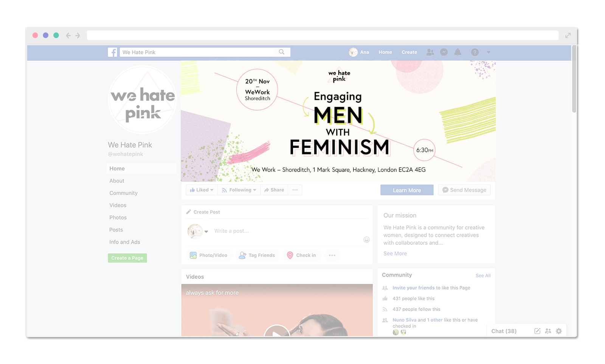Click See More under Our mission
Screen dimensions: 605x364
395,254
